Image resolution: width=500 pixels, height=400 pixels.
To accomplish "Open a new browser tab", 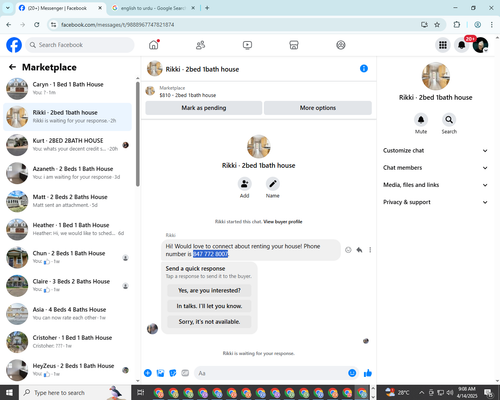I will 207,8.
